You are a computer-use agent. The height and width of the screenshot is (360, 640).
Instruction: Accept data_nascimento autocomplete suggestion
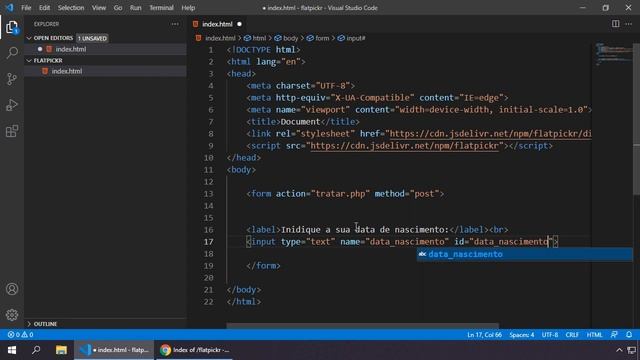tap(524, 254)
